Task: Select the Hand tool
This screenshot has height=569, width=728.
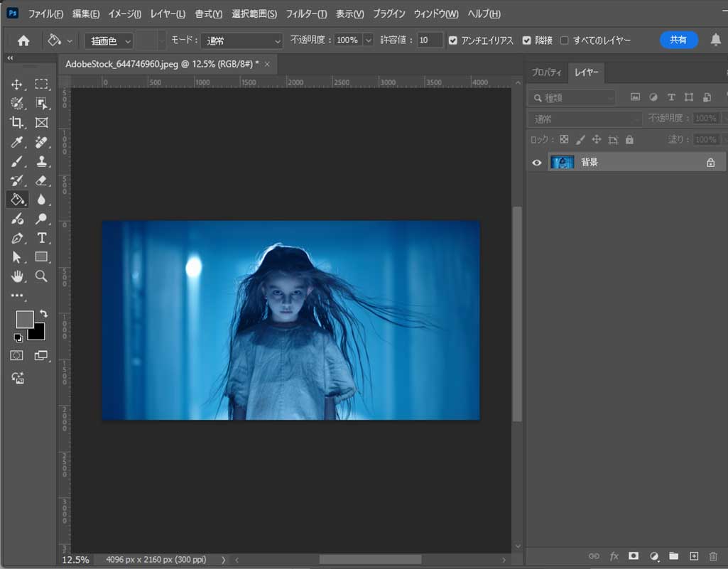Action: [17, 276]
